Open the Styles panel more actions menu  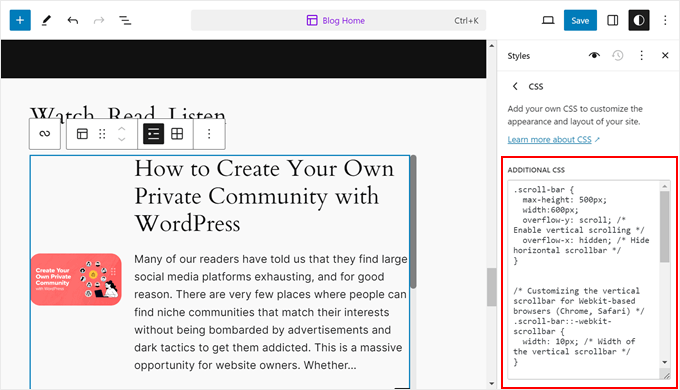pyautogui.click(x=641, y=56)
